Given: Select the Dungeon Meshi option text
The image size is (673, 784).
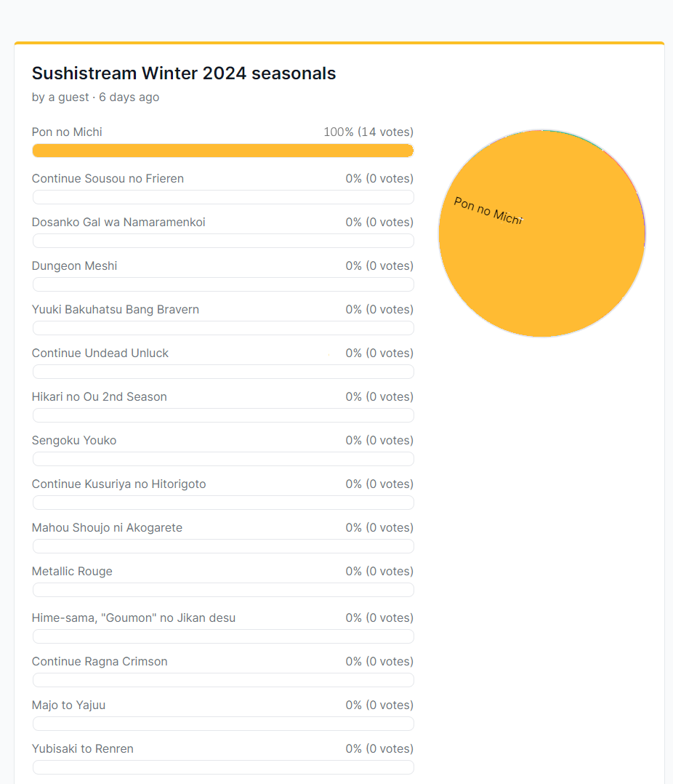Looking at the screenshot, I should (x=74, y=266).
